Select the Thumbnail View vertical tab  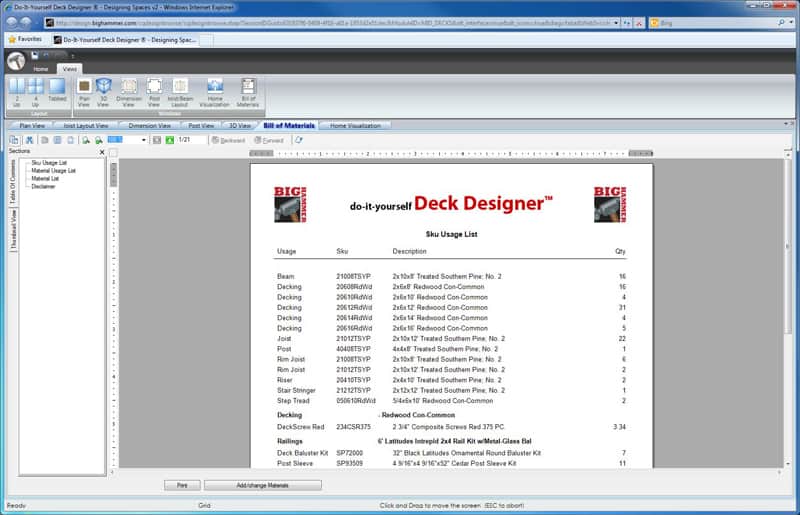[x=13, y=230]
